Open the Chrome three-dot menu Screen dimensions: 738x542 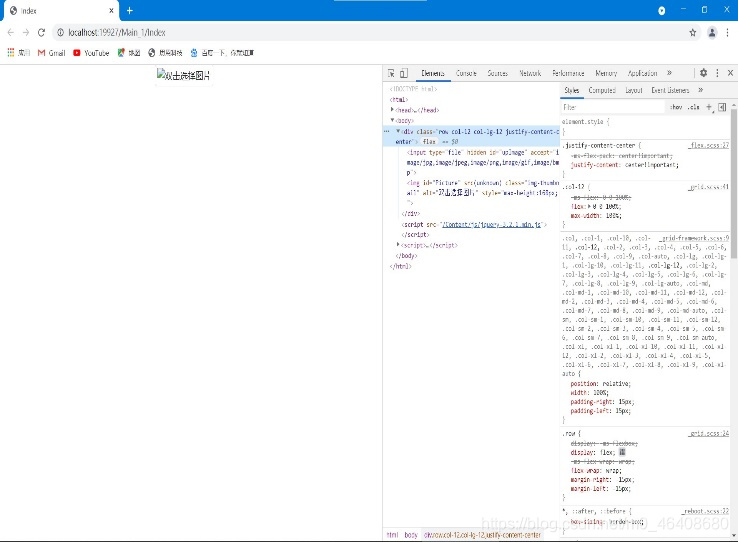click(728, 32)
